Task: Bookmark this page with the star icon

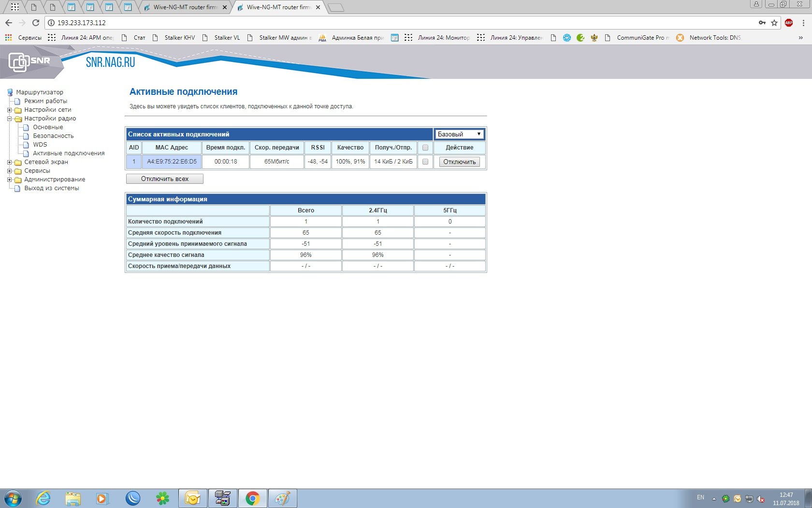Action: click(774, 23)
